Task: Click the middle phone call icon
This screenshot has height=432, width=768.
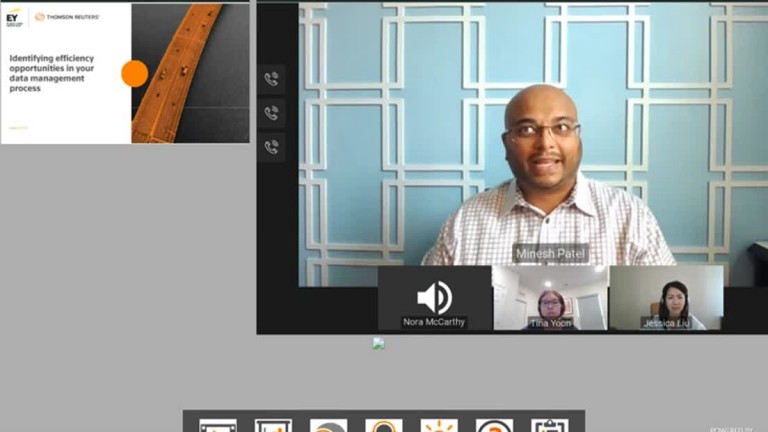Action: point(271,113)
